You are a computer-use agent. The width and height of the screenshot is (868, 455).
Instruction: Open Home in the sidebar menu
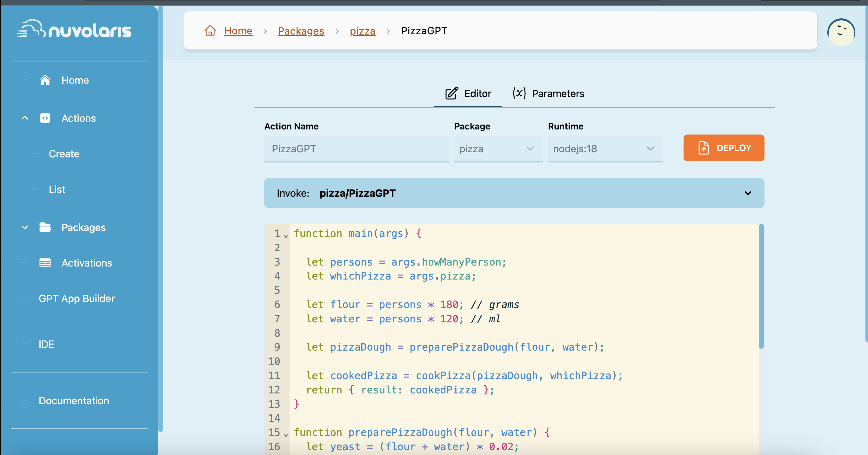75,80
